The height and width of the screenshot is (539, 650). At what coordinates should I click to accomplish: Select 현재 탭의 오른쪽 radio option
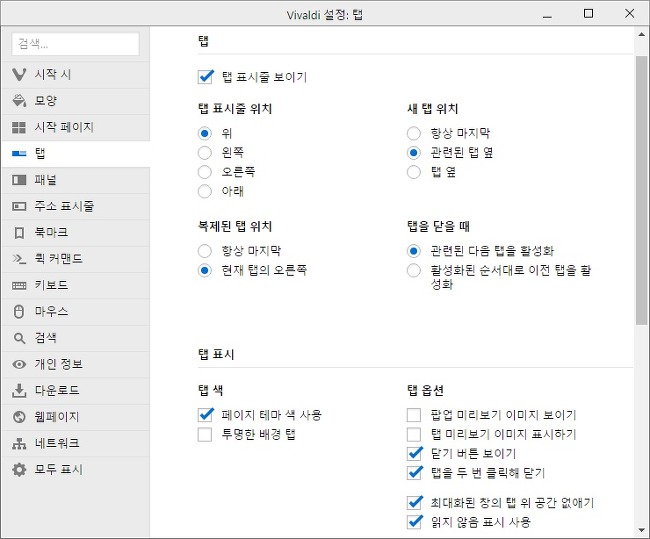coord(205,270)
